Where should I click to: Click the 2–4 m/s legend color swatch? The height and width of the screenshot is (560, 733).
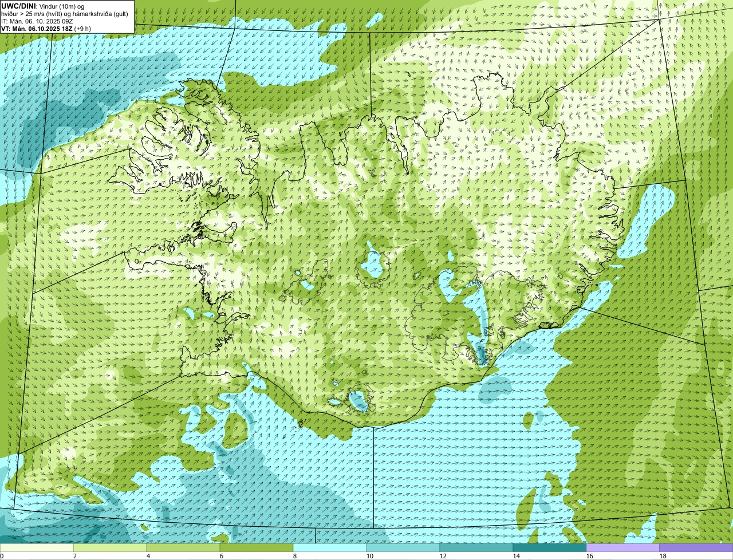click(110, 547)
